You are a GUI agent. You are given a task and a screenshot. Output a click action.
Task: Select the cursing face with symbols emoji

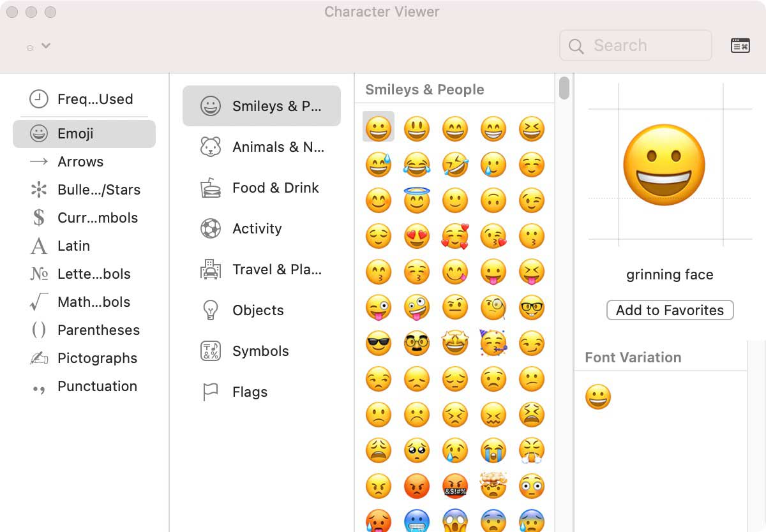[x=455, y=487]
